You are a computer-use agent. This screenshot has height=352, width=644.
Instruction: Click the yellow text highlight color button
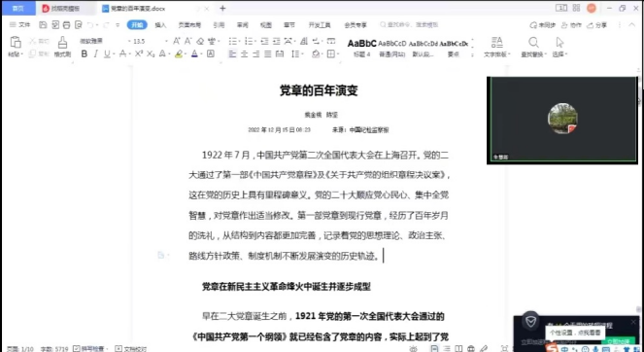click(x=179, y=53)
